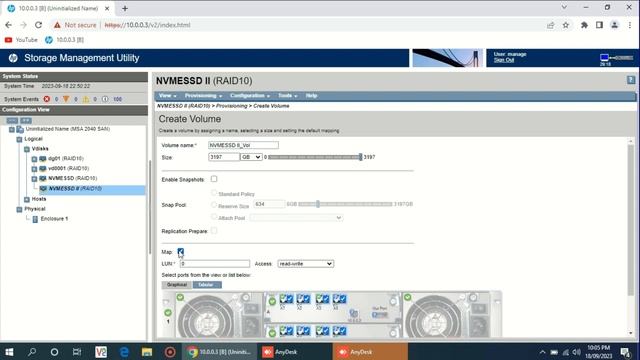This screenshot has height=360, width=640.
Task: Open the YouTube bookmark
Action: pos(21,40)
